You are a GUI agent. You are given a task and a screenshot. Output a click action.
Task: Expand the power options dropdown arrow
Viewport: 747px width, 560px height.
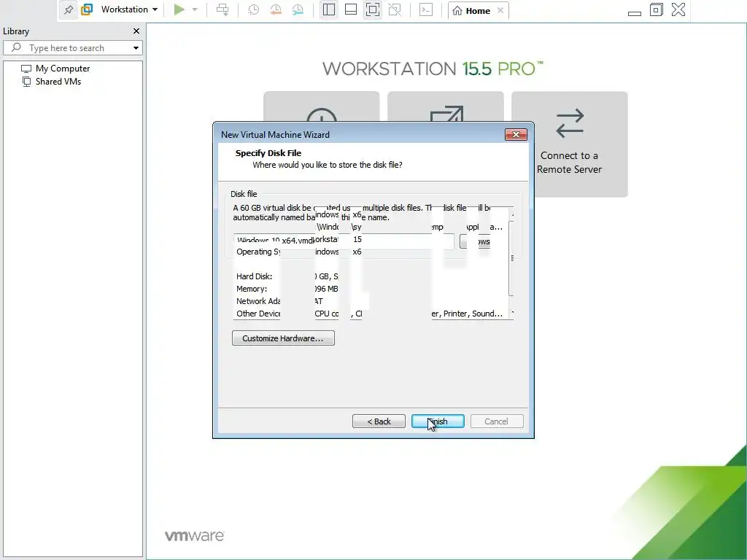point(195,9)
